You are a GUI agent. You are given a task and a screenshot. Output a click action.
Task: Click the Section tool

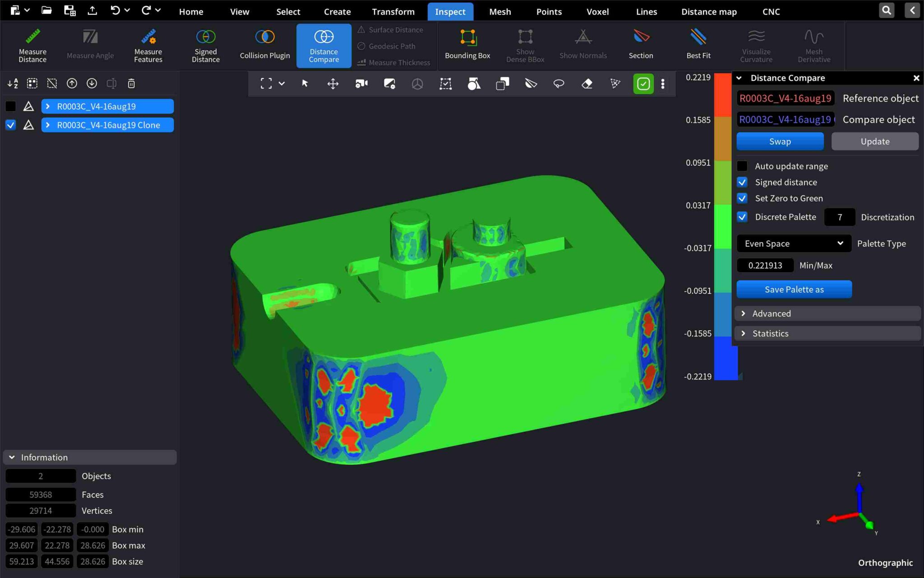(641, 45)
